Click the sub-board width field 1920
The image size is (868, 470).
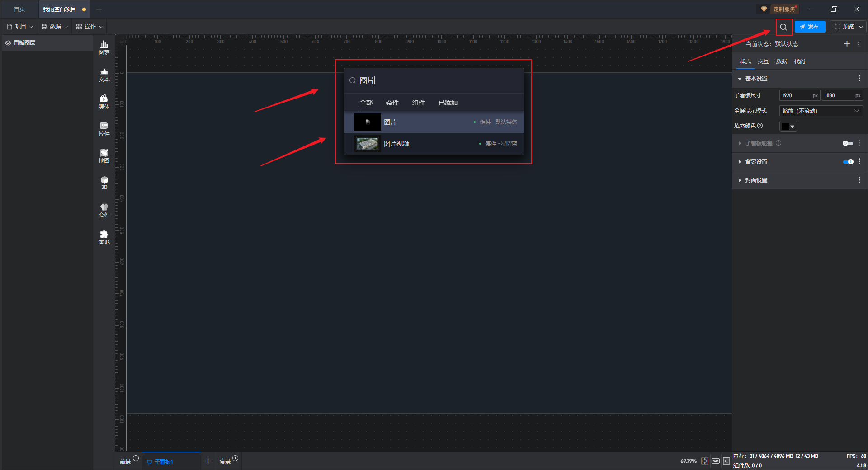(x=799, y=95)
